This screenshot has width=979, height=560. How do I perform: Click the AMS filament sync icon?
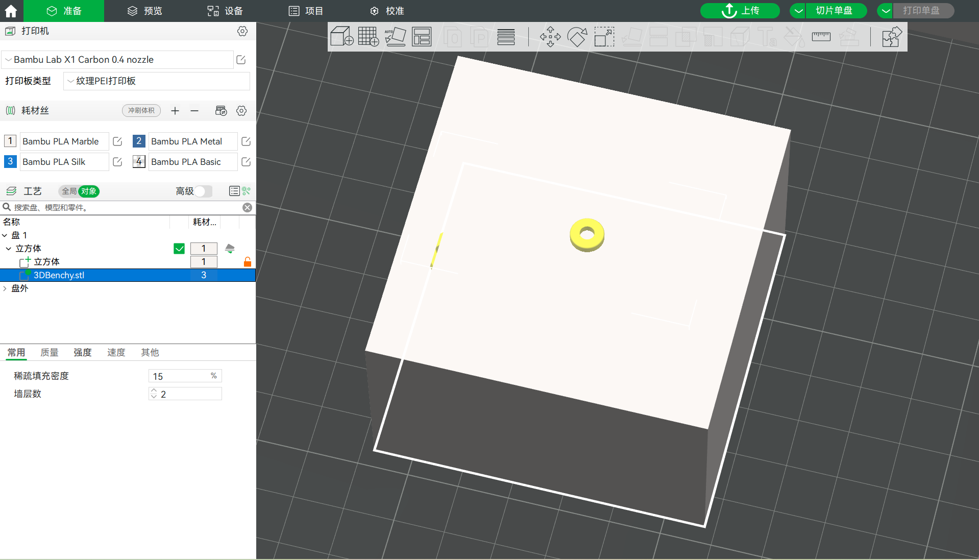pos(221,111)
